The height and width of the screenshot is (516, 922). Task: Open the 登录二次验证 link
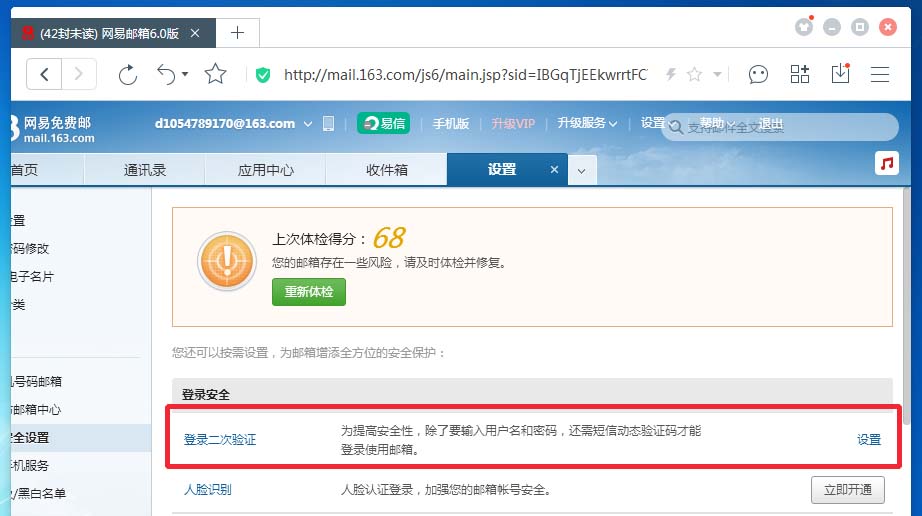click(x=220, y=440)
